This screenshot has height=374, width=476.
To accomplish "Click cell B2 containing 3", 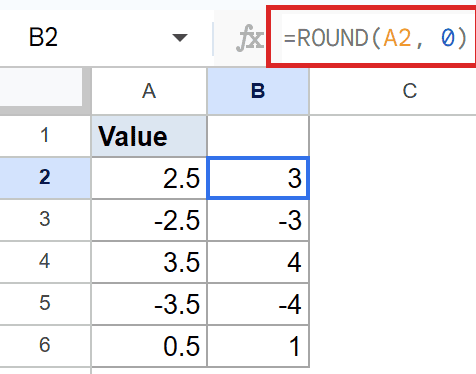I will pos(258,178).
